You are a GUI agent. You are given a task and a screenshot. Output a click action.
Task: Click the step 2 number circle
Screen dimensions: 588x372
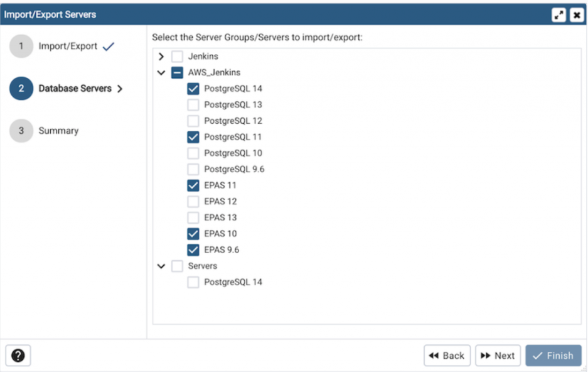coord(21,89)
